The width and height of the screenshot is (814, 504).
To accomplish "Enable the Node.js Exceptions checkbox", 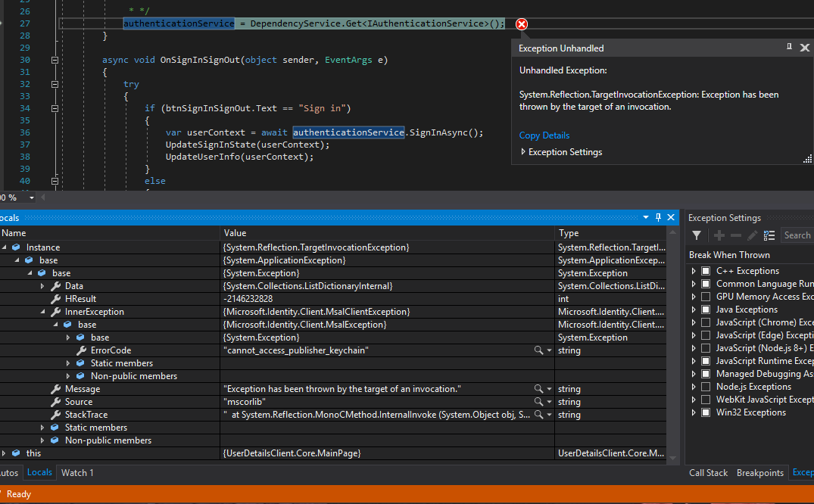I will [706, 387].
